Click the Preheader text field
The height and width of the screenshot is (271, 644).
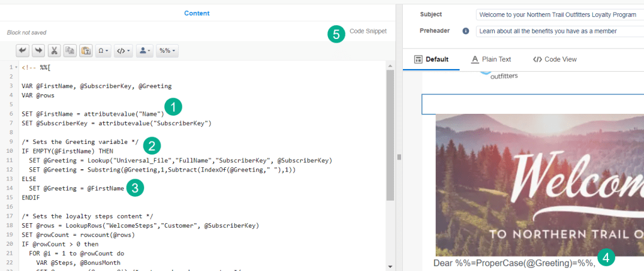pyautogui.click(x=559, y=31)
